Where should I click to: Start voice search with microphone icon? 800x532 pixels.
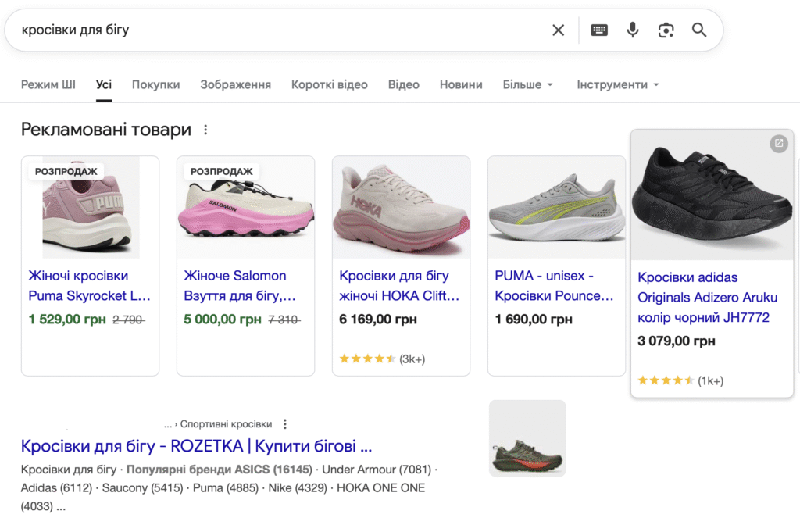tap(633, 30)
